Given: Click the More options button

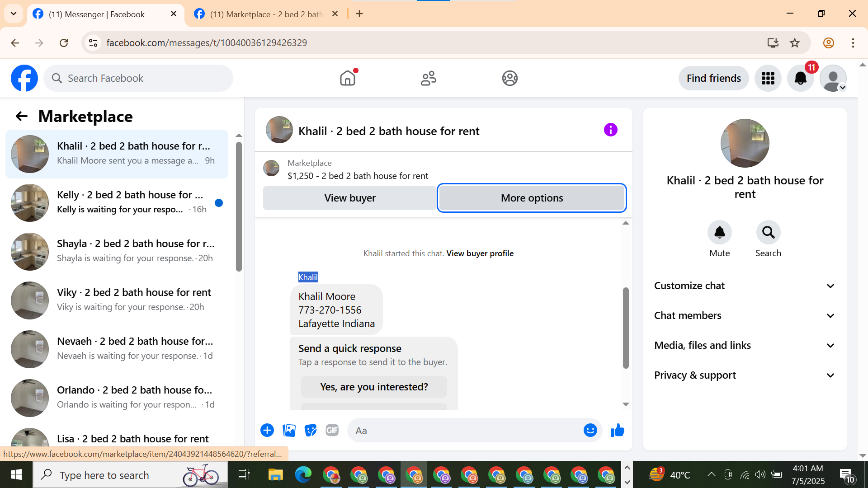Looking at the screenshot, I should tap(532, 198).
